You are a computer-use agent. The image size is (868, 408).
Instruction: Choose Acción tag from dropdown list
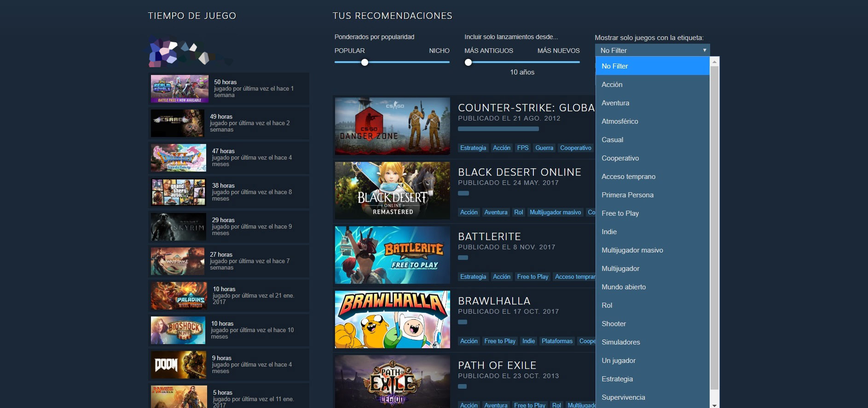tap(652, 84)
